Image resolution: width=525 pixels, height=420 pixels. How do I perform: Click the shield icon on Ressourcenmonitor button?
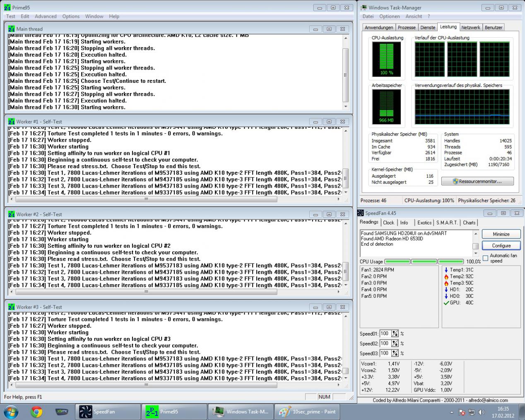(455, 181)
